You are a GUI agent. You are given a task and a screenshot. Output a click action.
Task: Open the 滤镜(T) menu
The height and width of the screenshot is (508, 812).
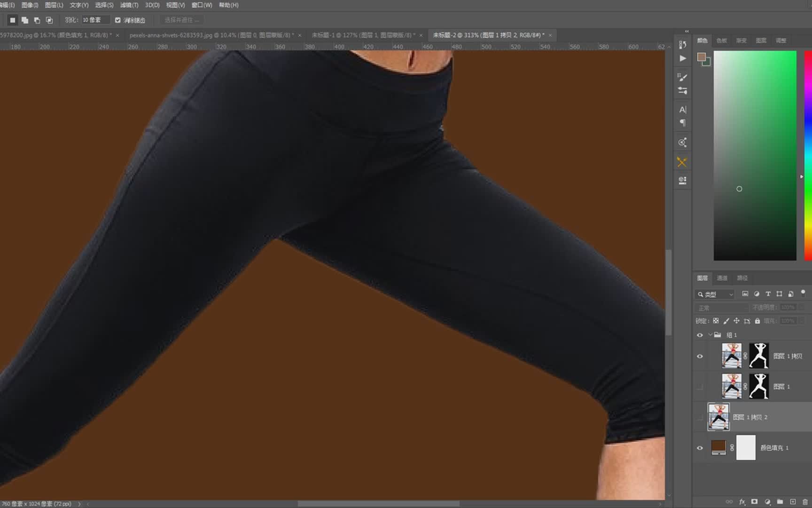click(129, 5)
